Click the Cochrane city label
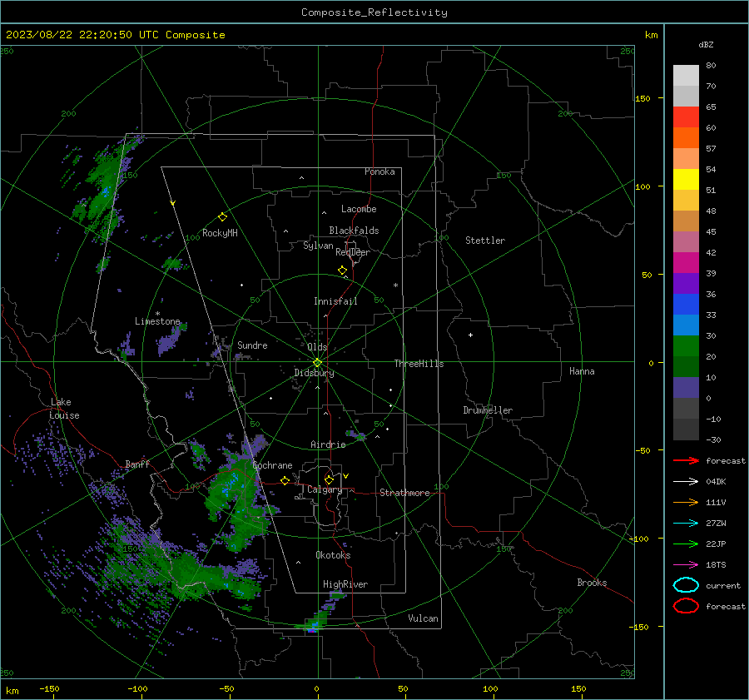 (x=272, y=465)
